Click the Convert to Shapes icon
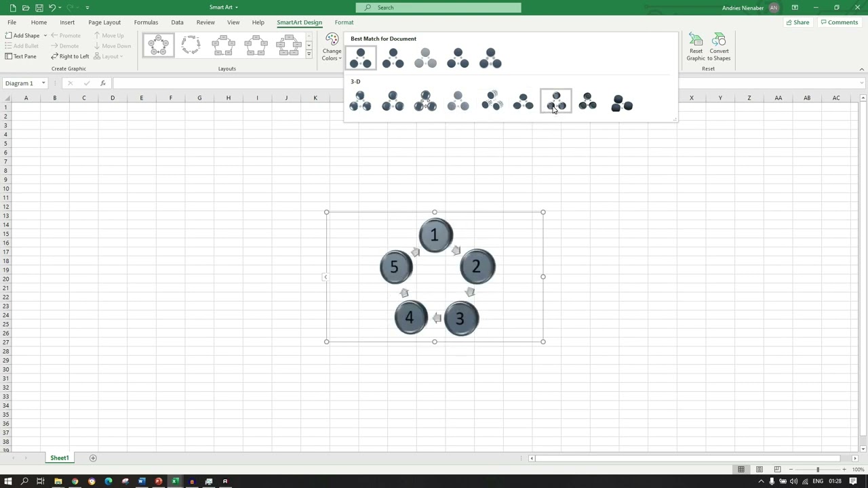 coord(719,46)
